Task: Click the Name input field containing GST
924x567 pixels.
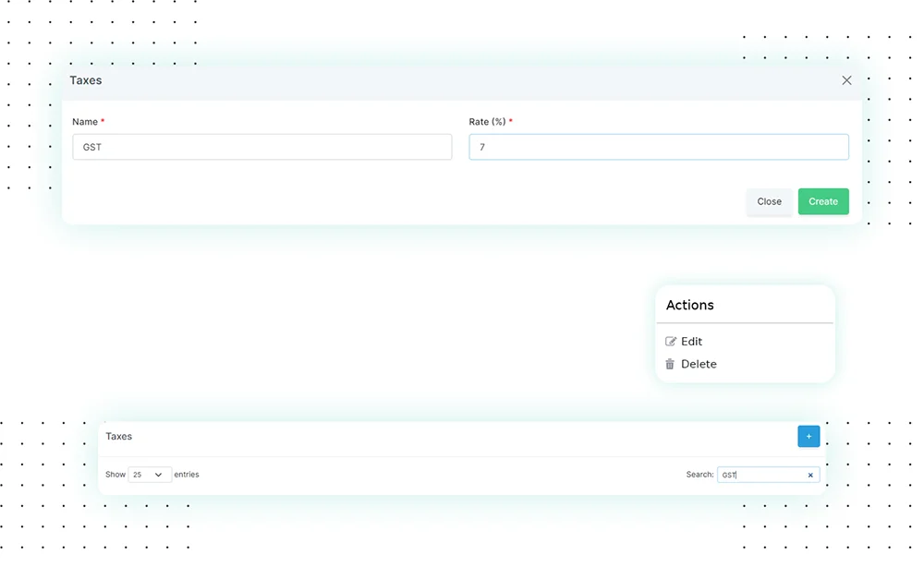Action: 261,147
